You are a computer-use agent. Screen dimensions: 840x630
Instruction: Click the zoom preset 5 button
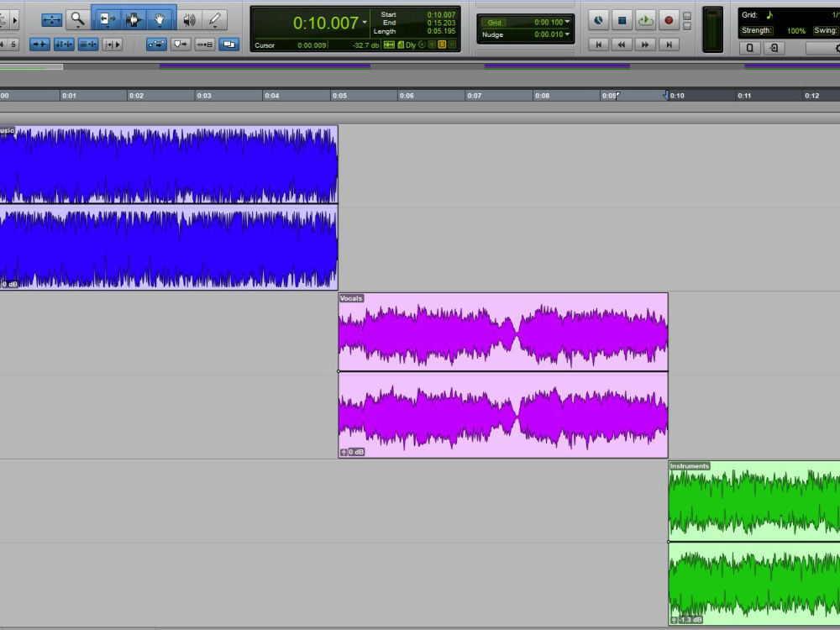pos(13,44)
